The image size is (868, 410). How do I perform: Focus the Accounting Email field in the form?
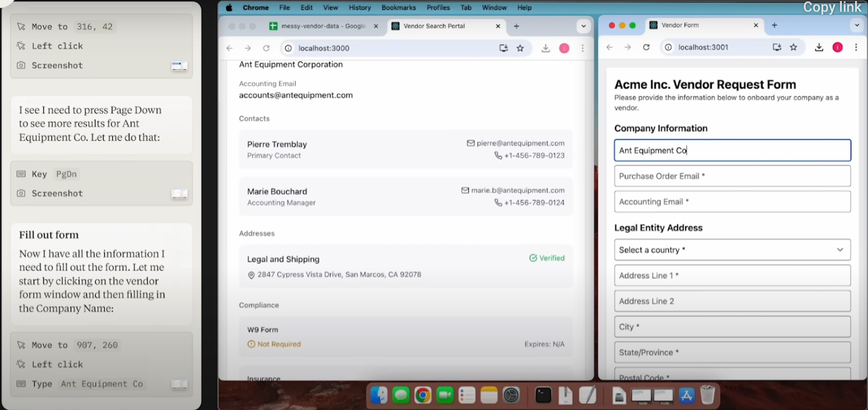(732, 201)
